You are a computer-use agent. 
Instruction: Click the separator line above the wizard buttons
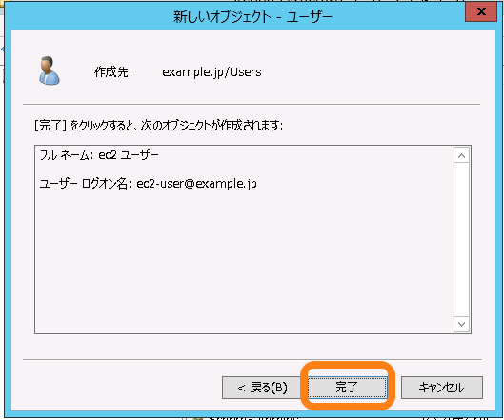point(252,359)
